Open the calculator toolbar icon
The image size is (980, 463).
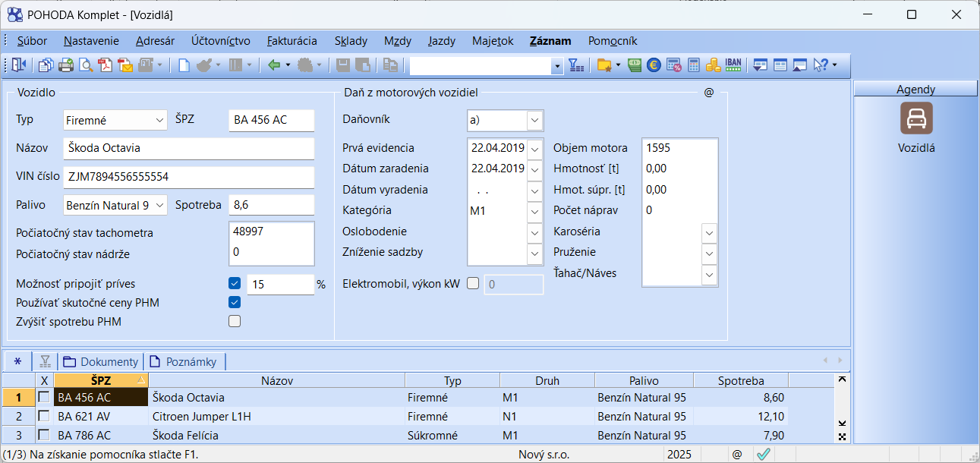coord(693,65)
